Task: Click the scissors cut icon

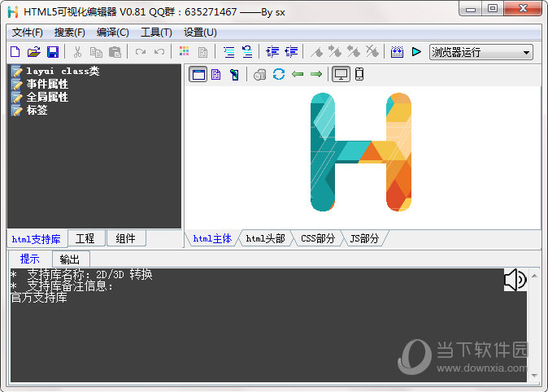Action: (77, 52)
